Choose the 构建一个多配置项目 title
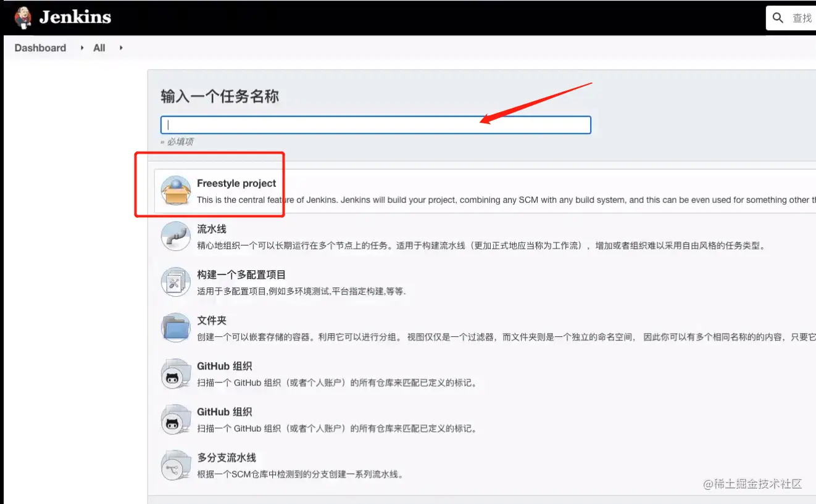This screenshot has width=816, height=504. (241, 275)
